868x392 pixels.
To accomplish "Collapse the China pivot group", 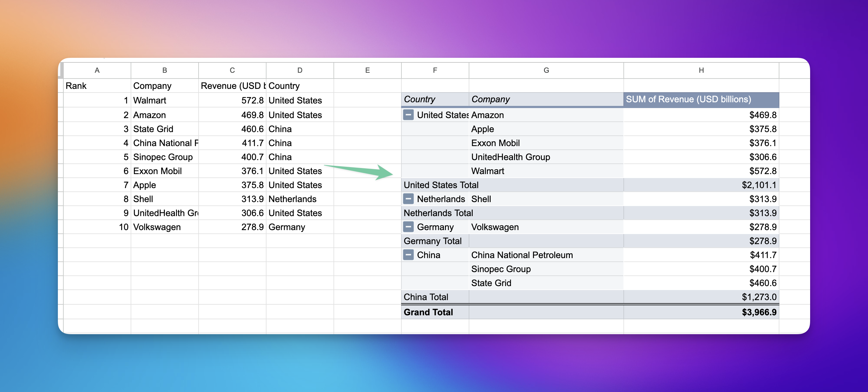I will (408, 255).
